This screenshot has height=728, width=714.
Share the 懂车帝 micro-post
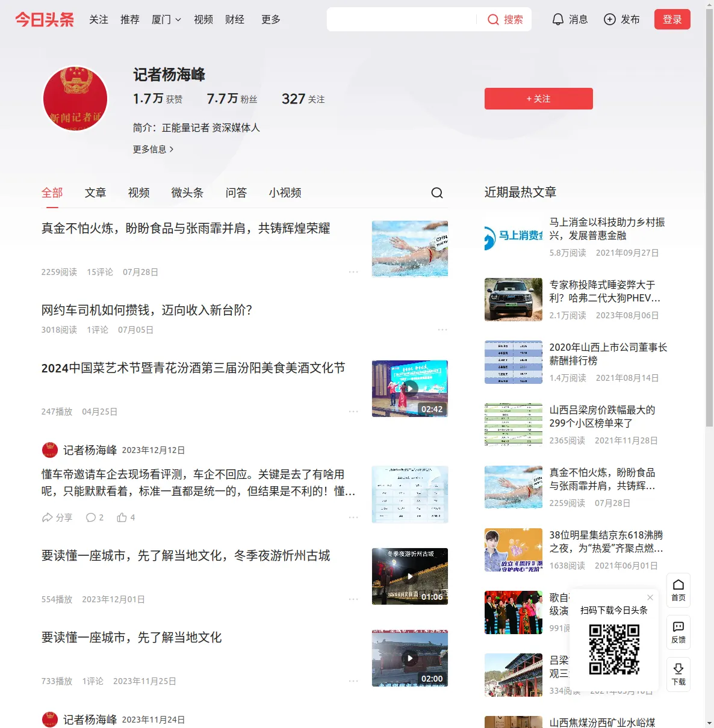57,517
